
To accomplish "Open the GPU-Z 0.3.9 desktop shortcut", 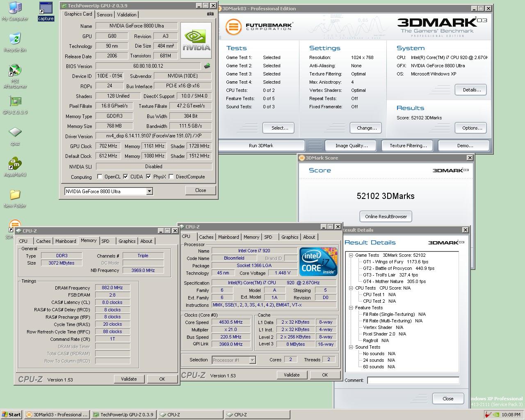I will tap(15, 105).
